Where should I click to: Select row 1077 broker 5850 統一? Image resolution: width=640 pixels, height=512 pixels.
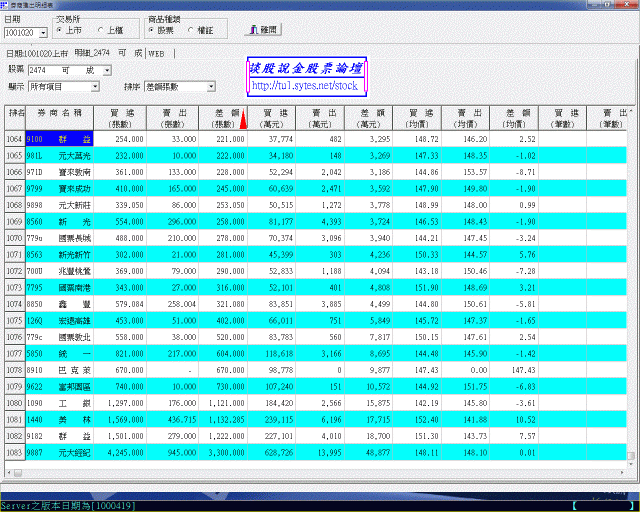60,354
